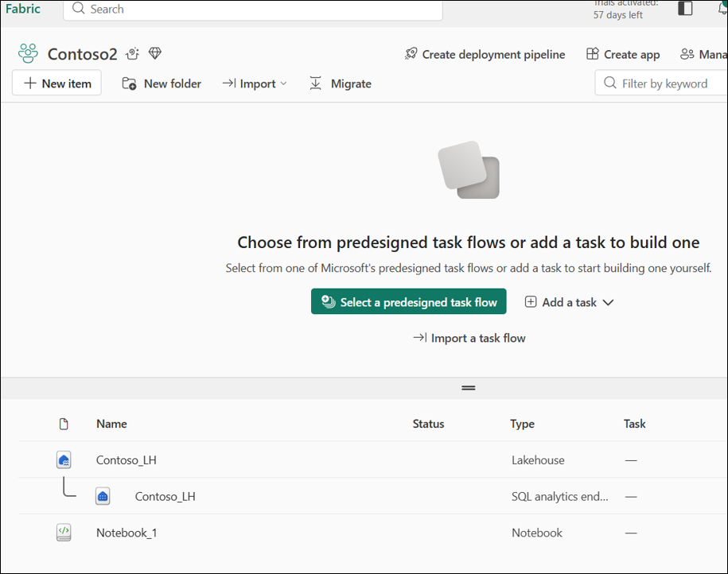
Task: Click Import a task flow link
Action: click(469, 338)
